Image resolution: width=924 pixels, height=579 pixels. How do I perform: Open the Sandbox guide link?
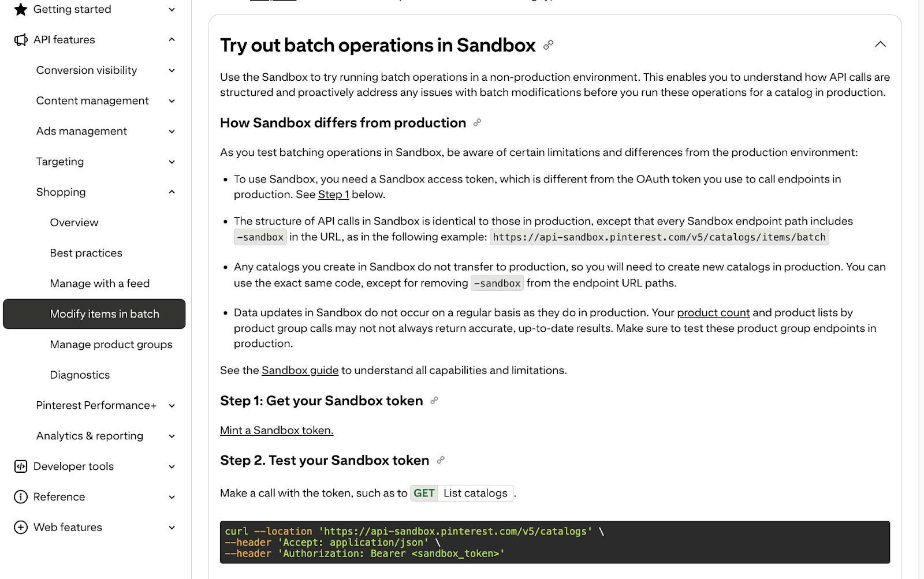[x=300, y=371]
